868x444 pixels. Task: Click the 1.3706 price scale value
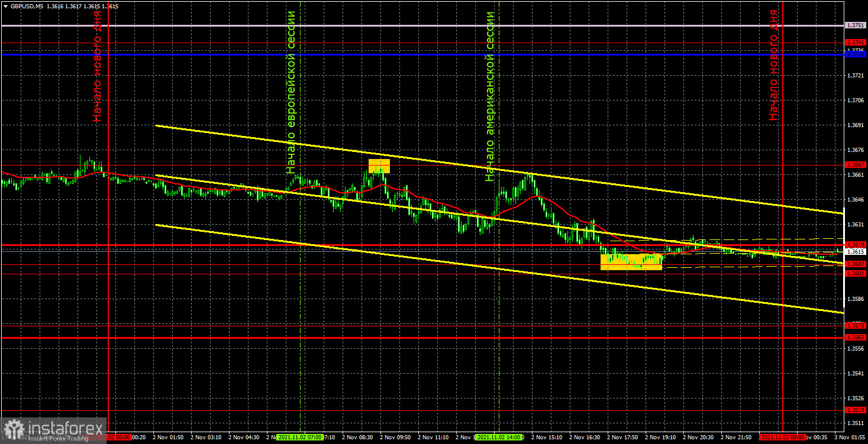[x=855, y=101]
